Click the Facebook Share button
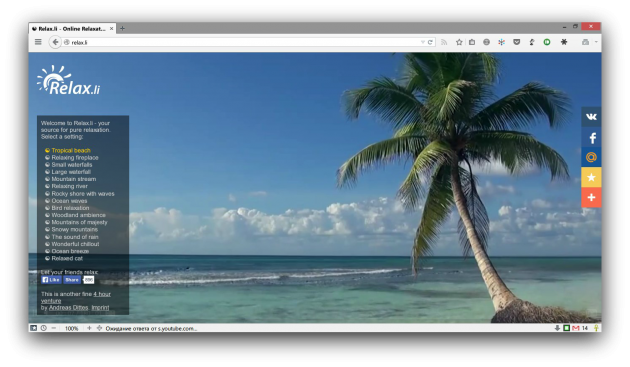The image size is (630, 367). [72, 280]
